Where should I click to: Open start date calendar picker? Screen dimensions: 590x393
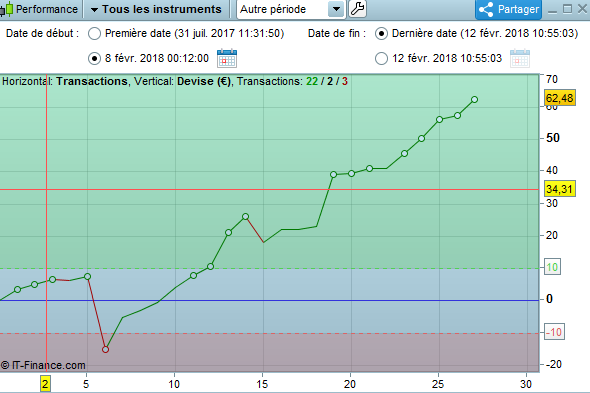coord(227,58)
